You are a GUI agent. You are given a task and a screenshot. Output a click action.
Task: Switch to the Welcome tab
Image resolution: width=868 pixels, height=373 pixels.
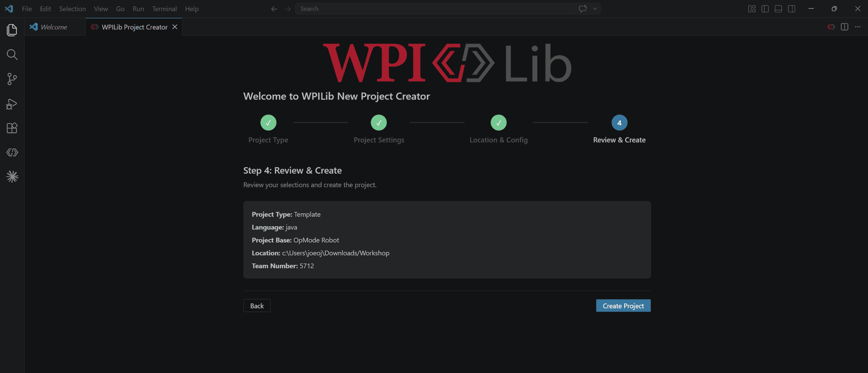[x=55, y=27]
